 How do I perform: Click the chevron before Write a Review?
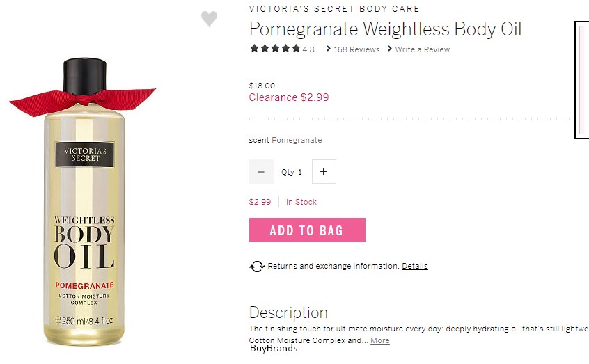pyautogui.click(x=390, y=49)
